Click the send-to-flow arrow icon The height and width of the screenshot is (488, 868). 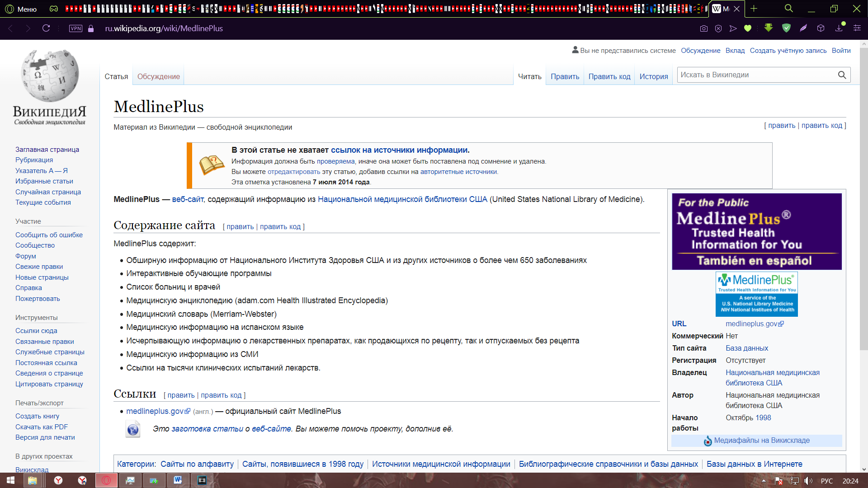tap(733, 28)
